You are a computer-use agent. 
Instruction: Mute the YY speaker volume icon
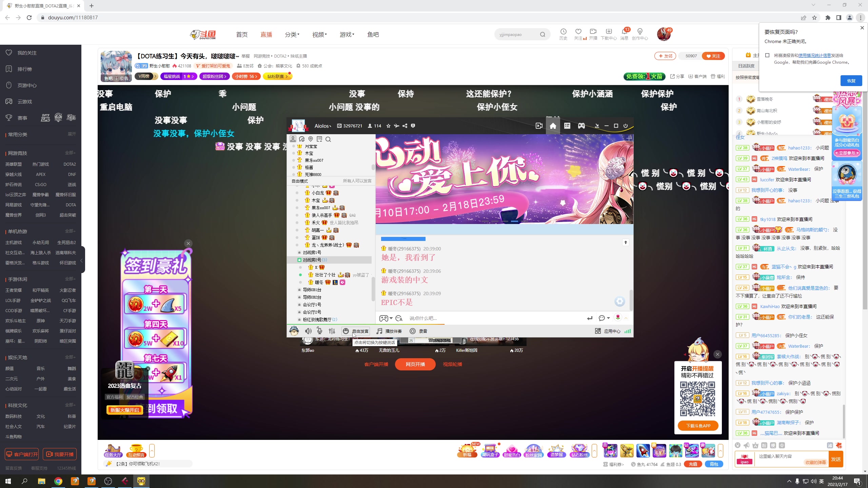click(x=308, y=331)
